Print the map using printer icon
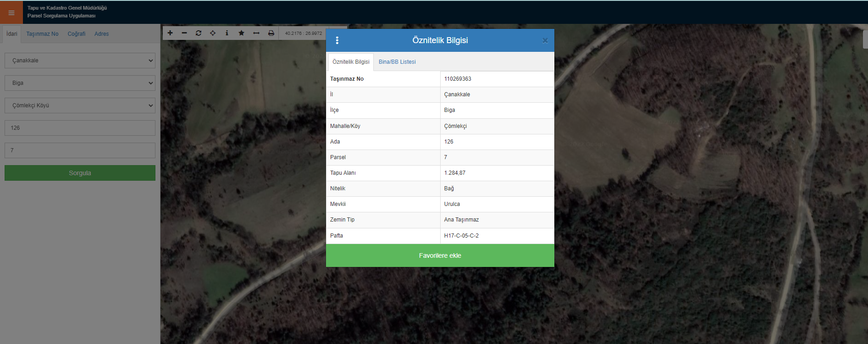Viewport: 868px width, 344px height. (271, 33)
